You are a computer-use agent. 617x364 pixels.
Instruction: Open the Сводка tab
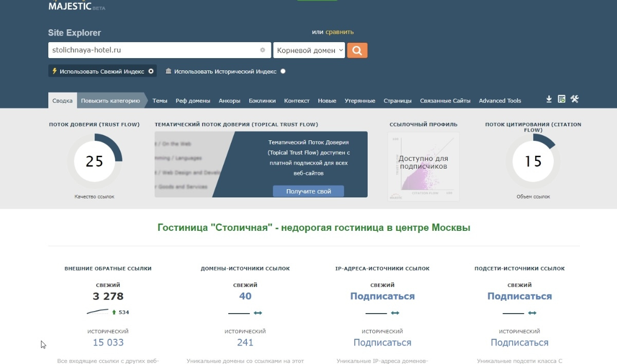[63, 101]
